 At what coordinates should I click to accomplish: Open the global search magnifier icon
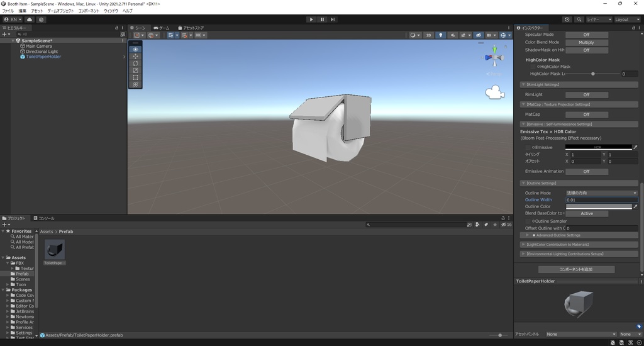click(x=579, y=20)
